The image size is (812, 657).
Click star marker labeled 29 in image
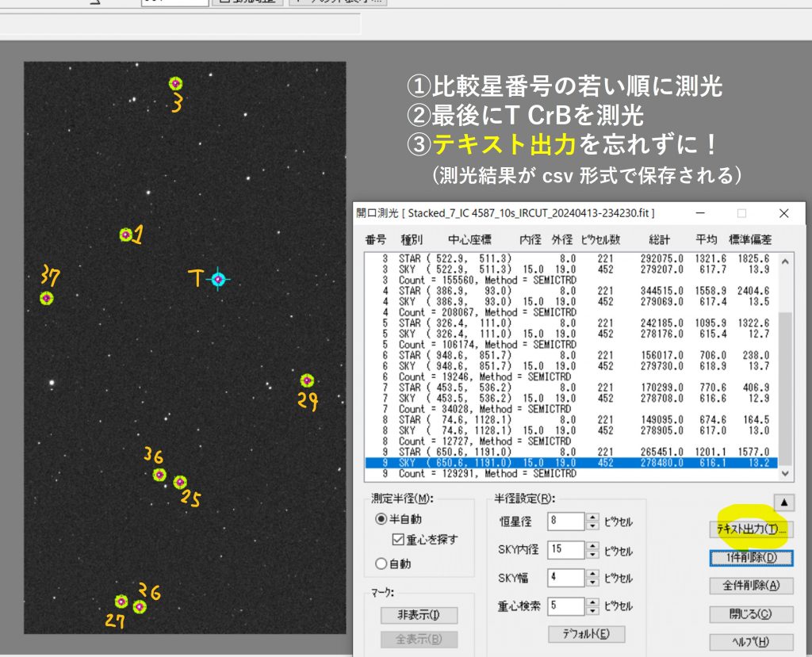tap(307, 380)
